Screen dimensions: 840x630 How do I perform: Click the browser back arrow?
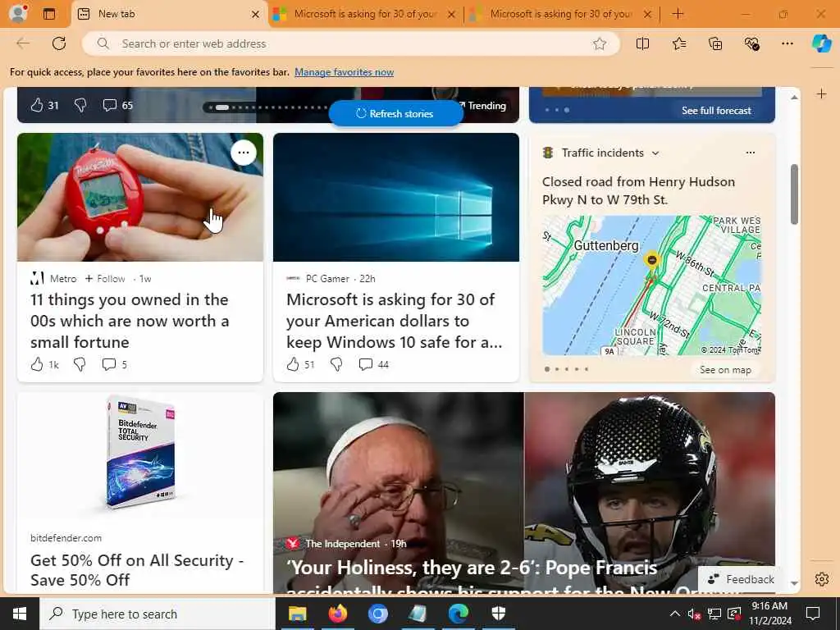click(x=23, y=43)
